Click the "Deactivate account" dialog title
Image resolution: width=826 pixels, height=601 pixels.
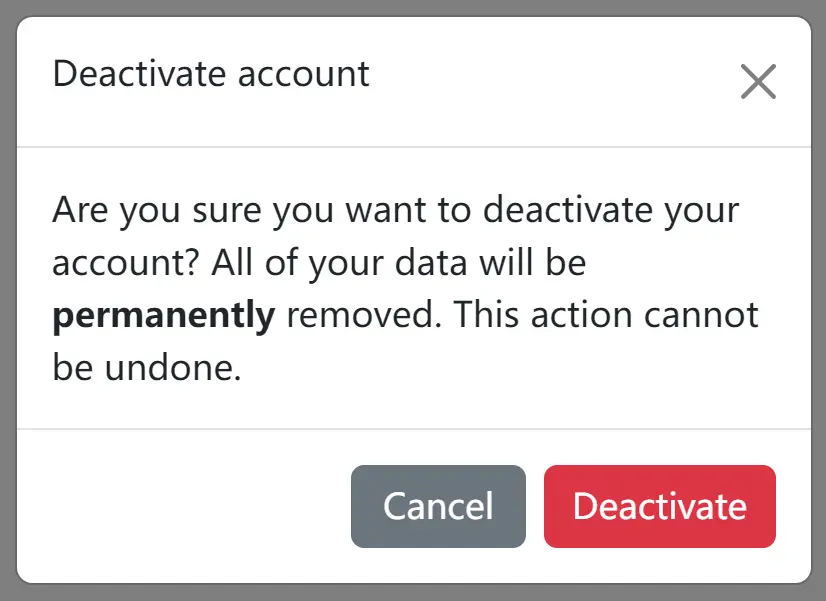211,74
